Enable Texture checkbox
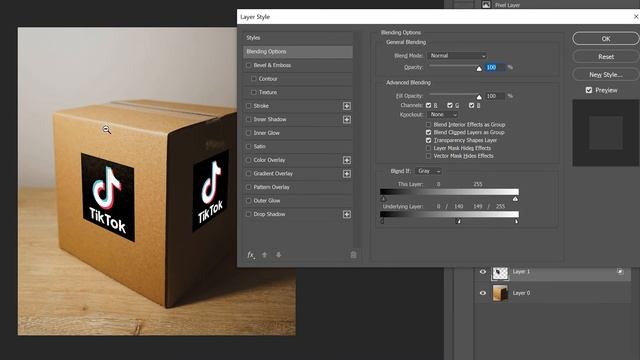 click(254, 92)
